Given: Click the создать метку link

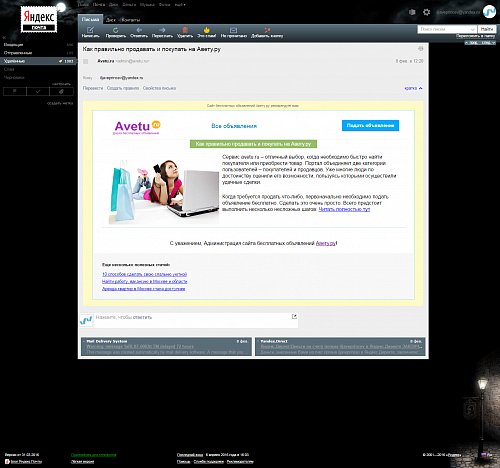Looking at the screenshot, I should click(60, 103).
